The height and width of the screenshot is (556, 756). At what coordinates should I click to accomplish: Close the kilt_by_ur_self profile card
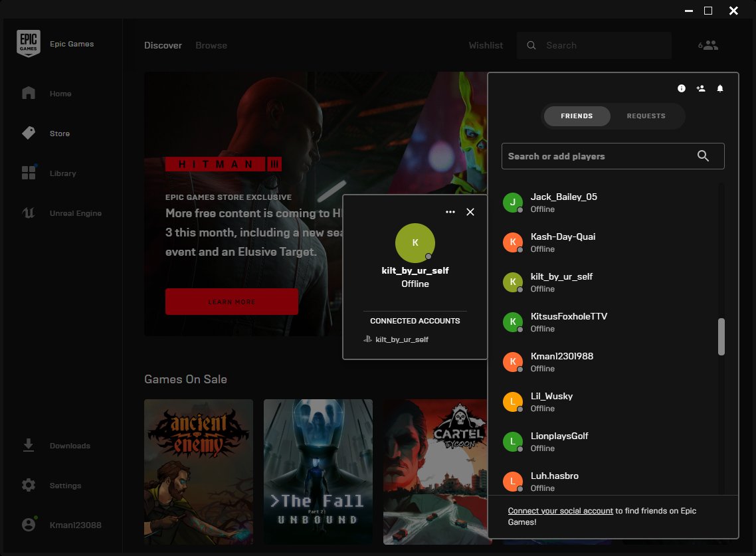pyautogui.click(x=470, y=212)
